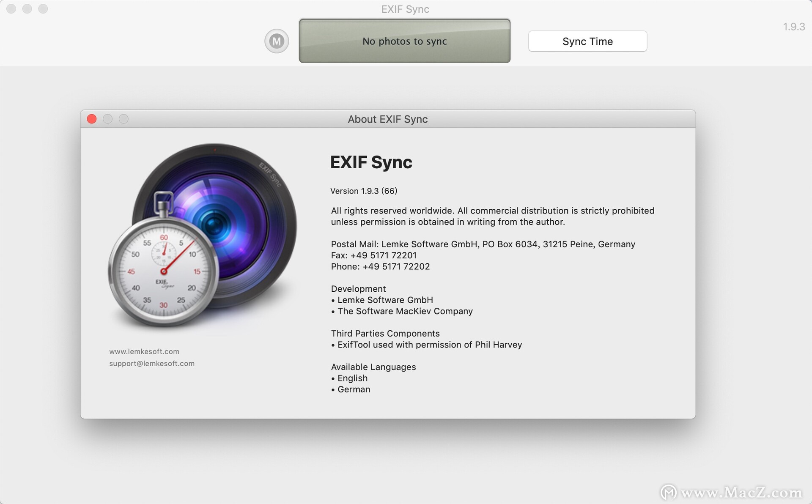Screen dimensions: 812x504
Task: Click the 1.9.3 version label in main window
Action: pyautogui.click(x=794, y=27)
